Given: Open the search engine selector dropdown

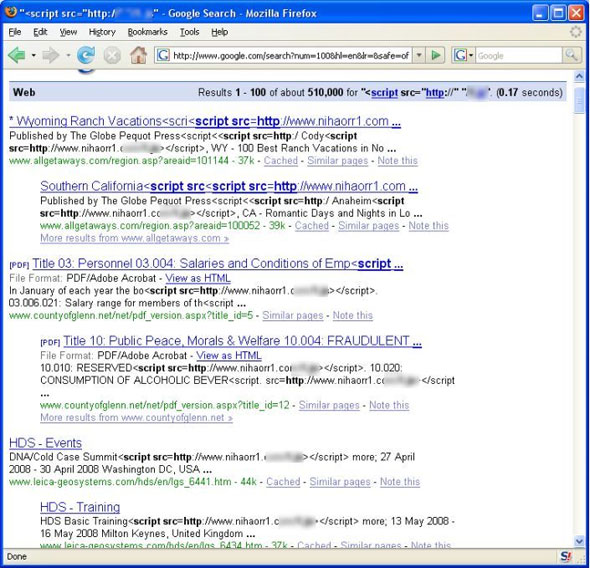Looking at the screenshot, I should click(x=463, y=56).
